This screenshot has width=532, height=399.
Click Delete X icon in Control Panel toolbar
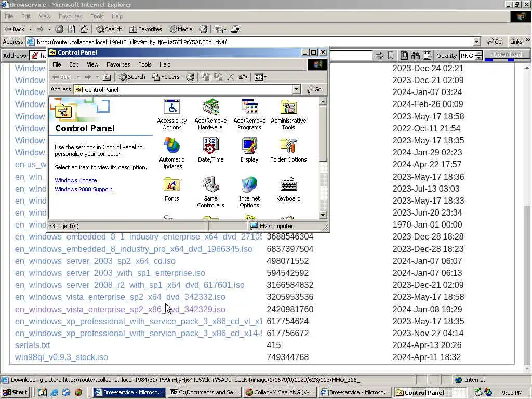pyautogui.click(x=230, y=77)
